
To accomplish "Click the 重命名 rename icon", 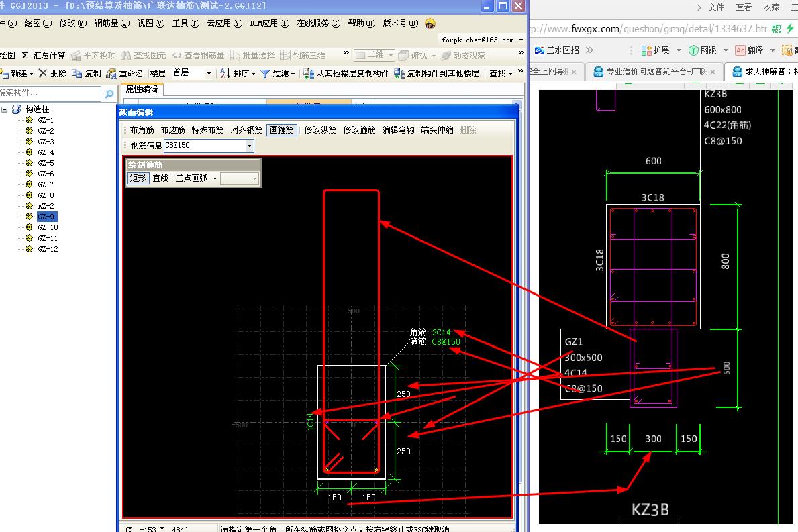I will (111, 74).
